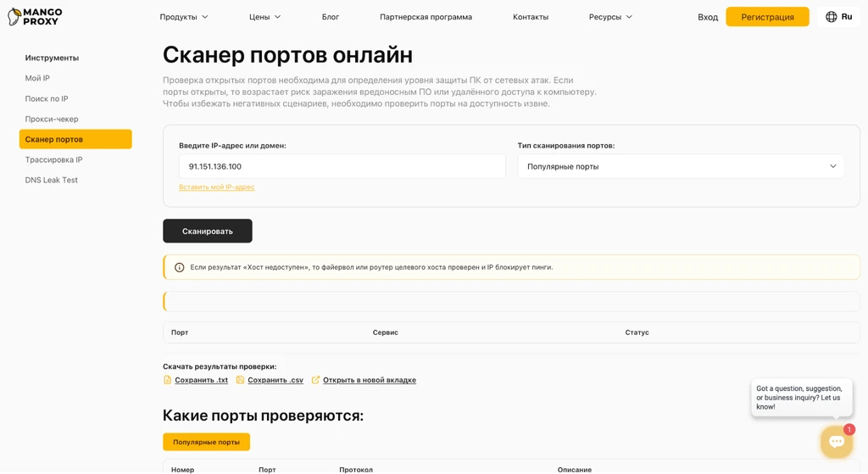
Task: Expand the Ресурсы menu
Action: (x=610, y=17)
